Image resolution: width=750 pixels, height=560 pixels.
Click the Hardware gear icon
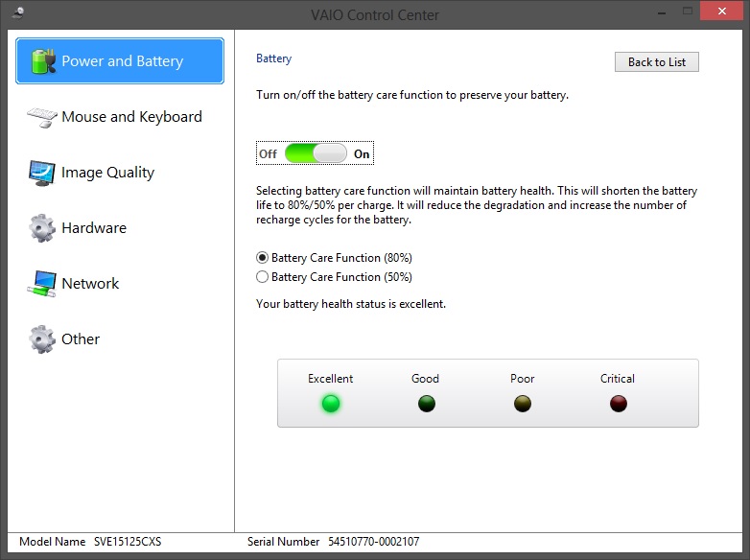coord(42,228)
